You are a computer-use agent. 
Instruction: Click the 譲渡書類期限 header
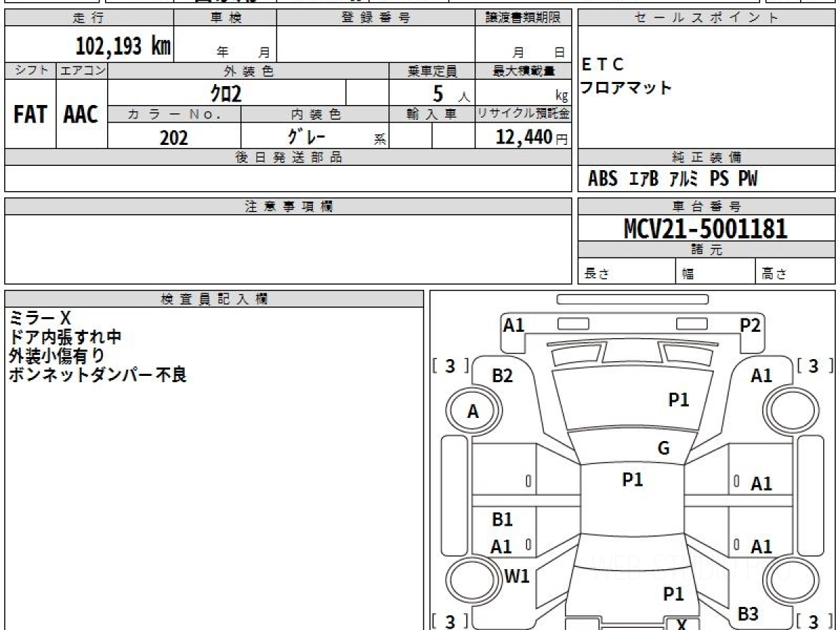[524, 18]
